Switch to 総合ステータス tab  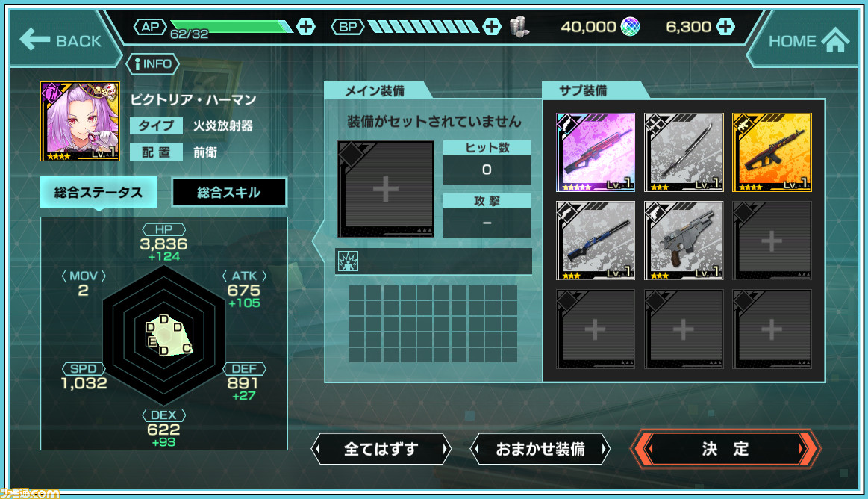[99, 192]
